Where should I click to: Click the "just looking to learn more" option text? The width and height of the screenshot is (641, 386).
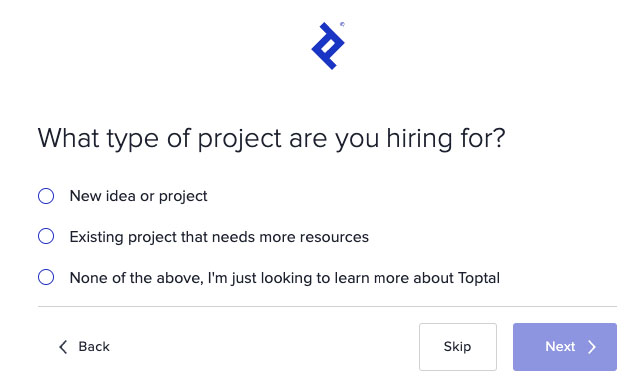[x=285, y=278]
